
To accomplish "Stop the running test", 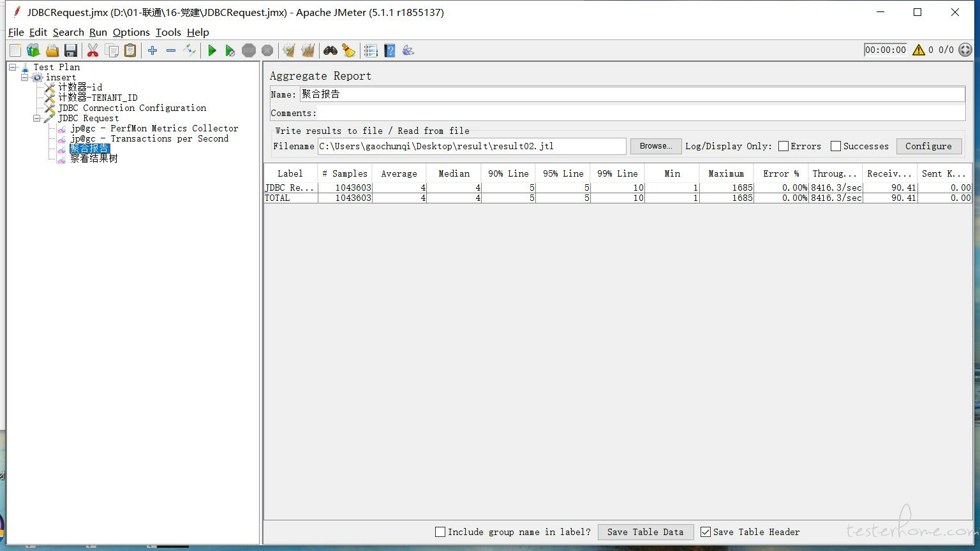I will [x=249, y=50].
